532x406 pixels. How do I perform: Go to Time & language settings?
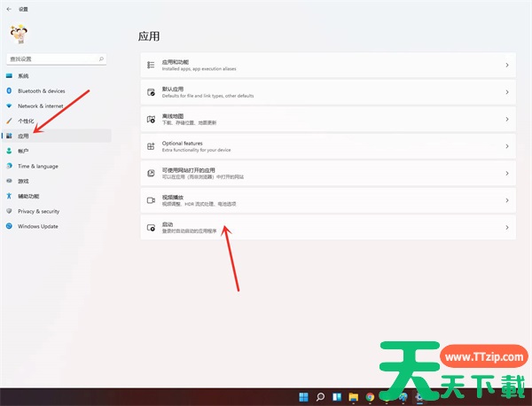(x=37, y=166)
